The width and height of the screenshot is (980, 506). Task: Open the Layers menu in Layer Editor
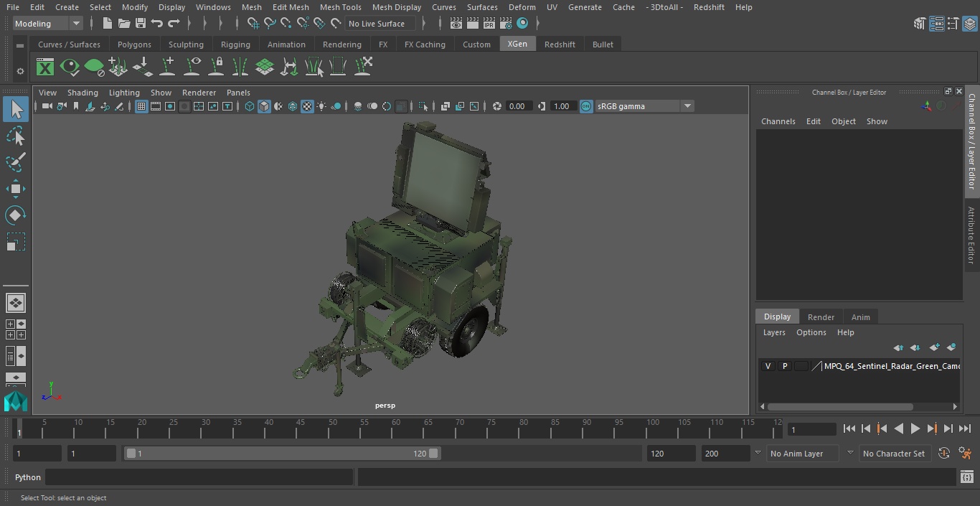(x=773, y=332)
